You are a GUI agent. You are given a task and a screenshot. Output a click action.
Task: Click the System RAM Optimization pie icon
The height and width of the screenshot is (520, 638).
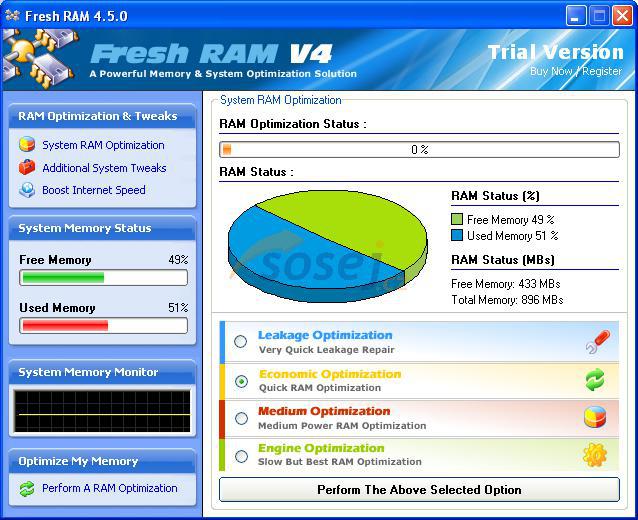coord(27,144)
